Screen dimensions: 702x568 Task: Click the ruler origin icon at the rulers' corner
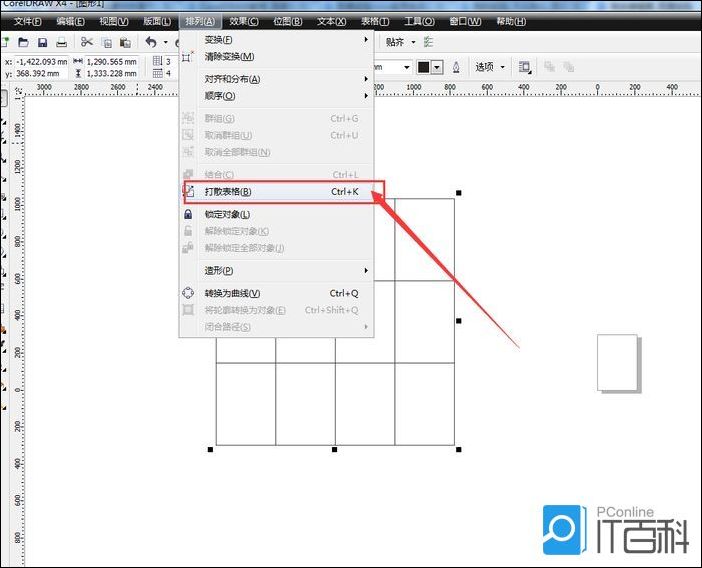(x=18, y=92)
